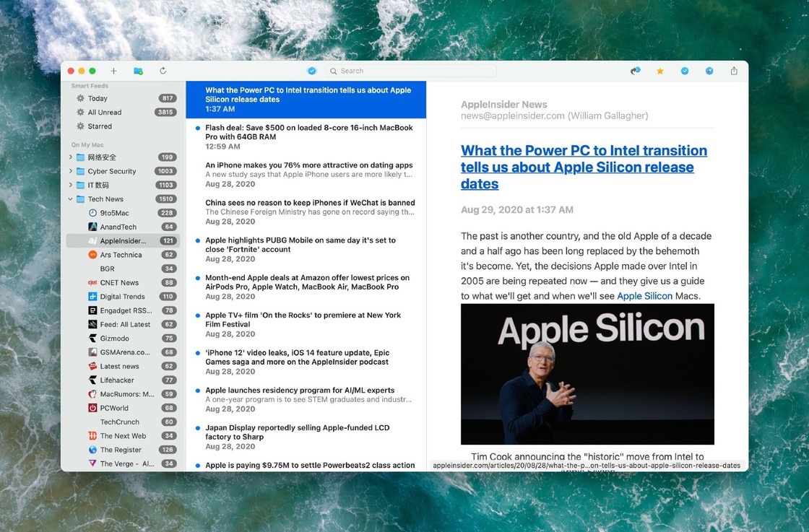
Task: Open the AnandTech feed icon
Action: tap(93, 227)
